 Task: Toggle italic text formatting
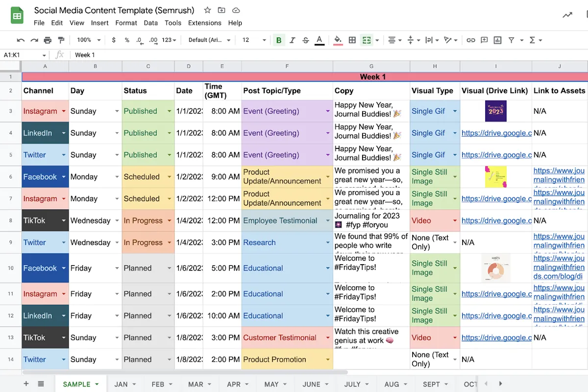293,40
